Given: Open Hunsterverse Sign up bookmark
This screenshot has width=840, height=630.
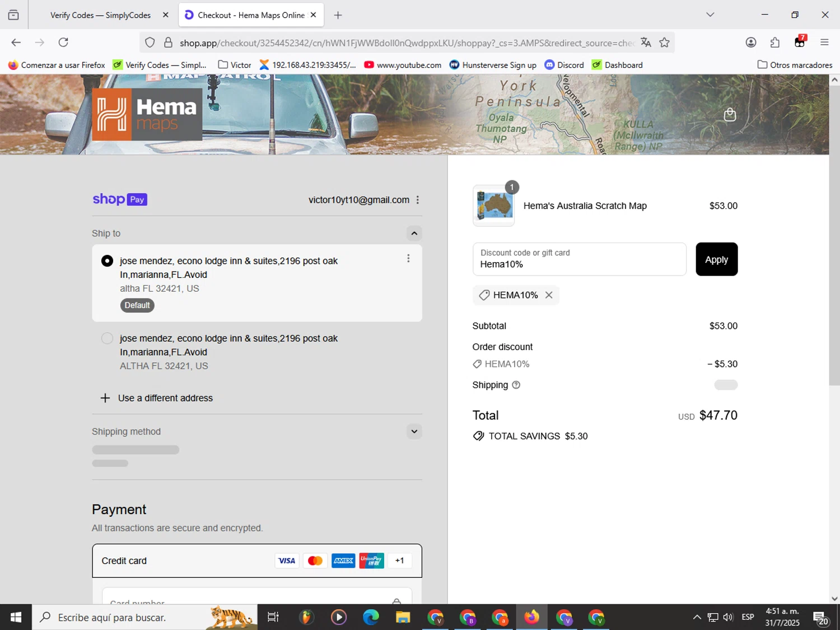Looking at the screenshot, I should (493, 65).
